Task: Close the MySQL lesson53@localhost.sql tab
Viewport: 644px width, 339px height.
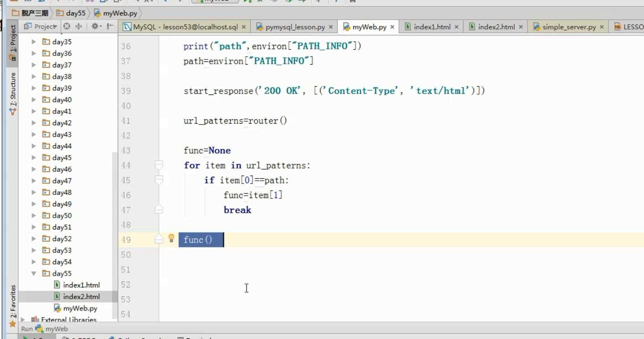Action: tap(244, 27)
